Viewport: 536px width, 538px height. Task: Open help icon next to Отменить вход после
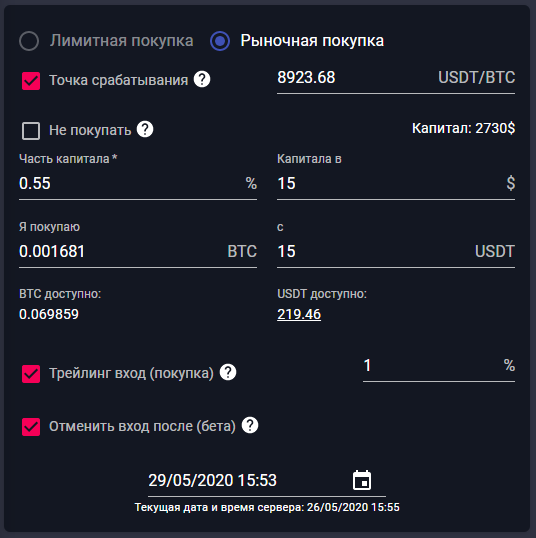[250, 425]
